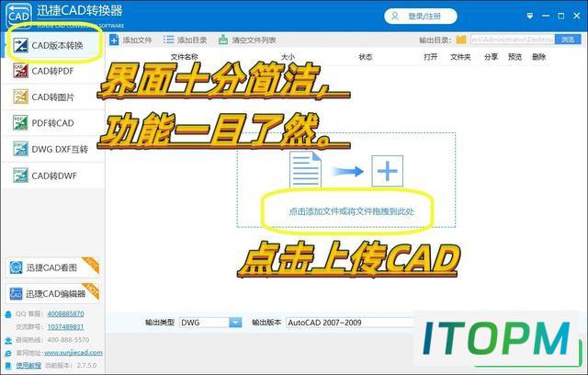Click the 迅捷CAD转换器 app logo
Viewport: 588px width, 375px height.
(18, 16)
